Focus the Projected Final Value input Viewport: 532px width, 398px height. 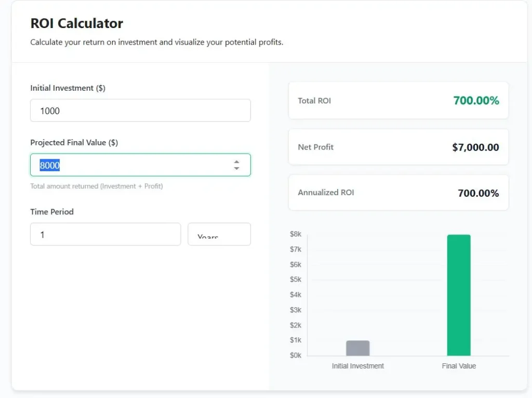130,165
